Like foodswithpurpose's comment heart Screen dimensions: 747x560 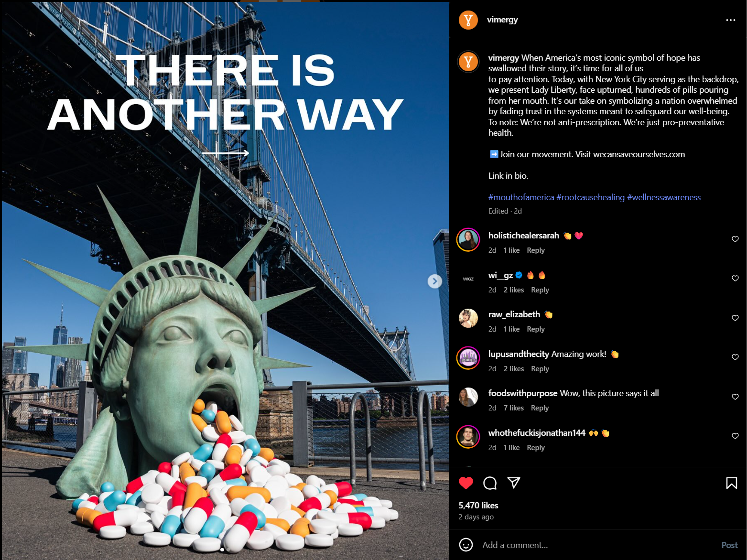point(735,397)
